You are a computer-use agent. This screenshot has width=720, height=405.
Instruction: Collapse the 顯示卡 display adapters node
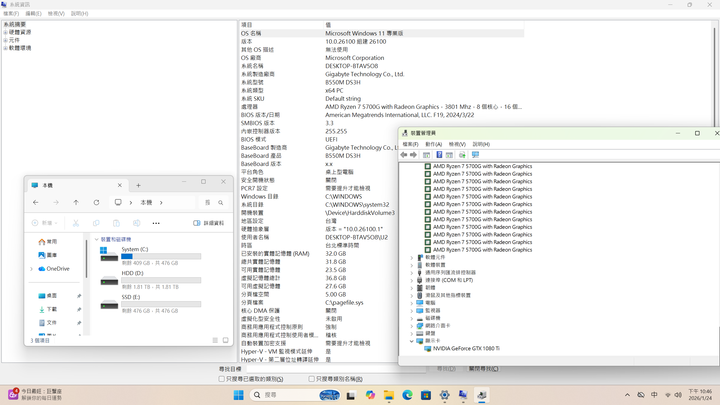click(411, 341)
